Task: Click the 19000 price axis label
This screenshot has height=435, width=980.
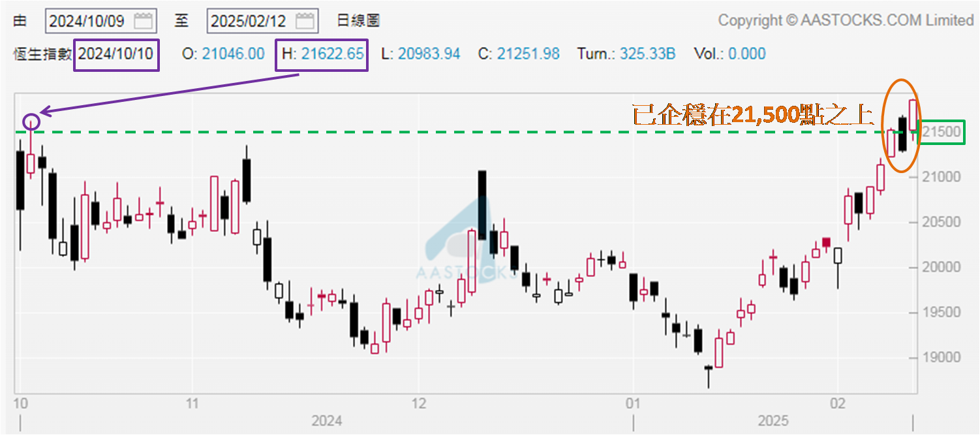Action: pos(943,357)
